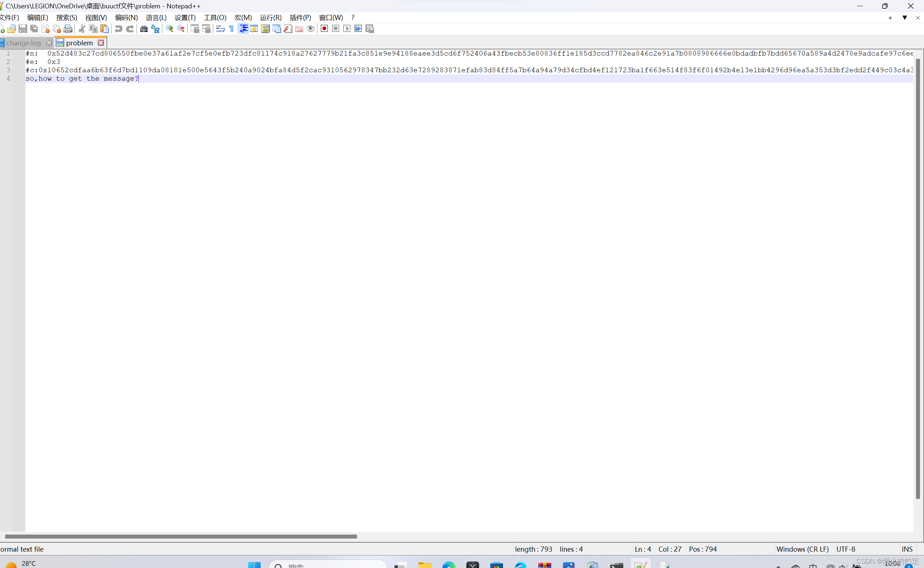The image size is (924, 568).
Task: Open UTF-8 encoding selector in status bar
Action: coord(846,549)
